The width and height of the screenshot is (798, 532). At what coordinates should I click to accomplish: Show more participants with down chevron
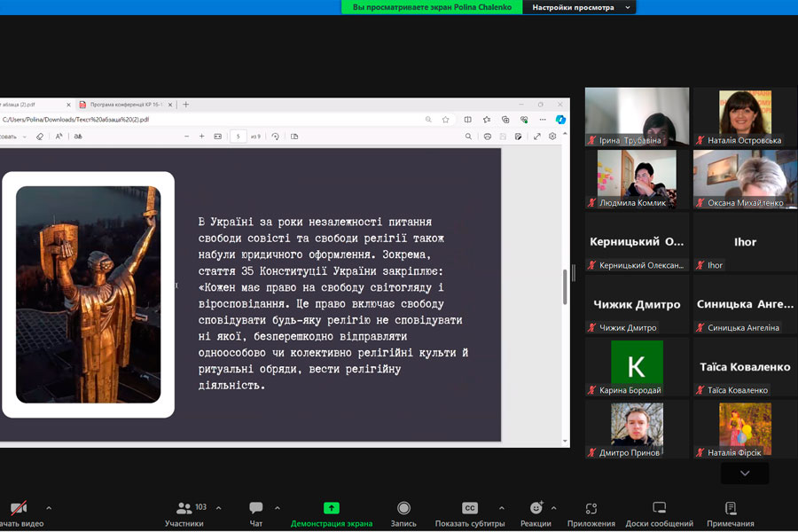(745, 473)
